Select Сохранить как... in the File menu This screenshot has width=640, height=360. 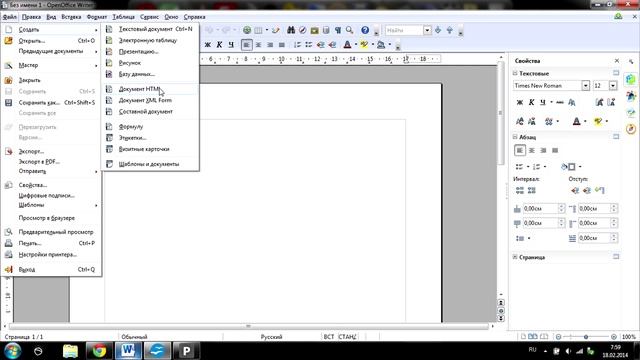click(50, 103)
